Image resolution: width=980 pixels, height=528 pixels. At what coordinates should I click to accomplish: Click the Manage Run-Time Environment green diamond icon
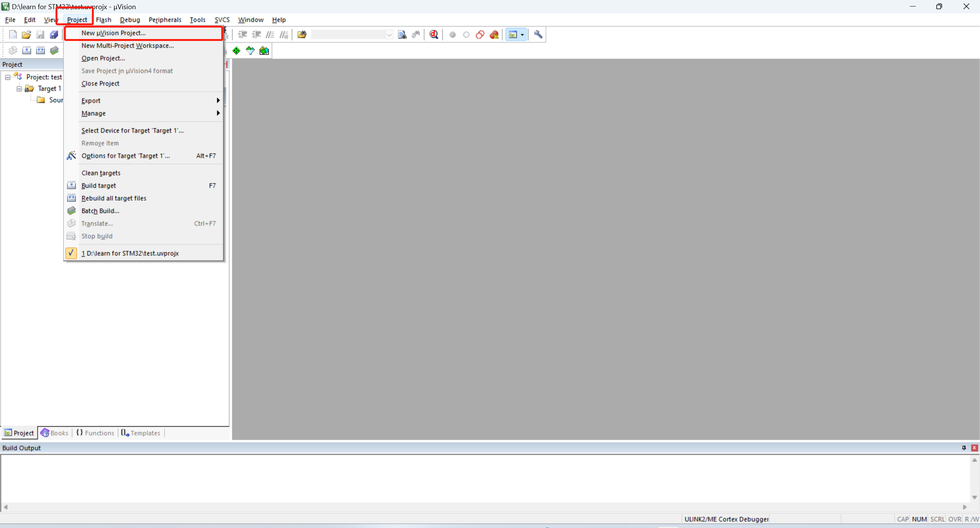[x=236, y=51]
